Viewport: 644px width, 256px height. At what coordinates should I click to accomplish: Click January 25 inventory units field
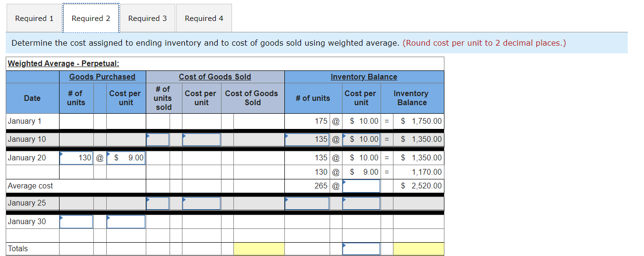coord(307,203)
